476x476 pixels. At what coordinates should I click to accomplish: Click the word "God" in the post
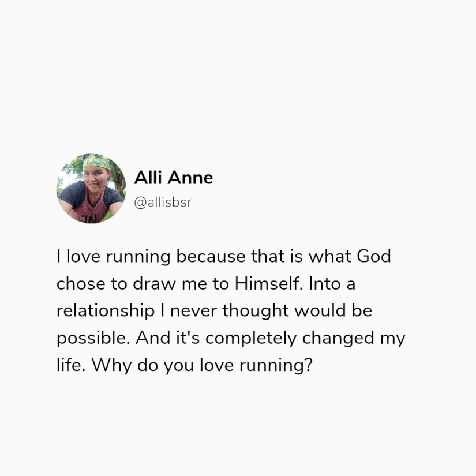(373, 256)
